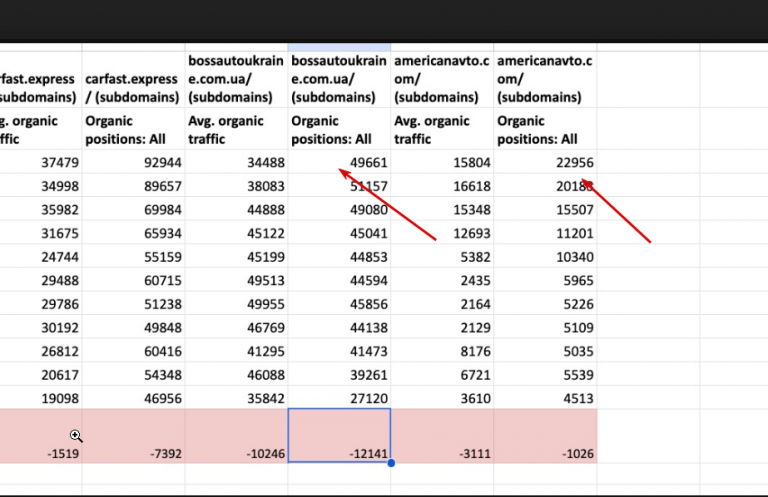Select Avg. organic traffic cell under americanavto.com
Screen dimensions: 768x497
click(x=442, y=129)
